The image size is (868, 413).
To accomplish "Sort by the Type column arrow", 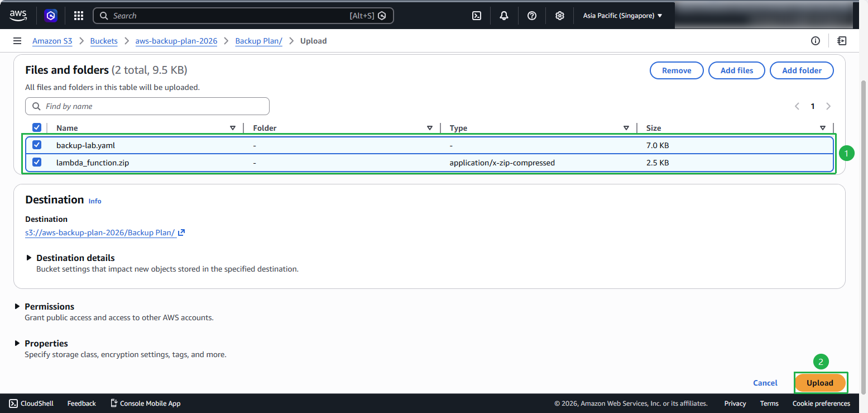I will (626, 128).
